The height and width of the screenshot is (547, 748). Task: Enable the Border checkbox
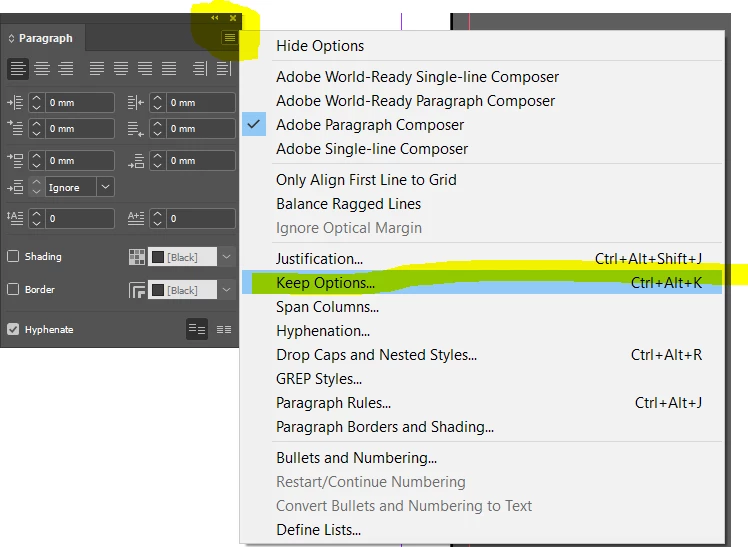click(13, 289)
